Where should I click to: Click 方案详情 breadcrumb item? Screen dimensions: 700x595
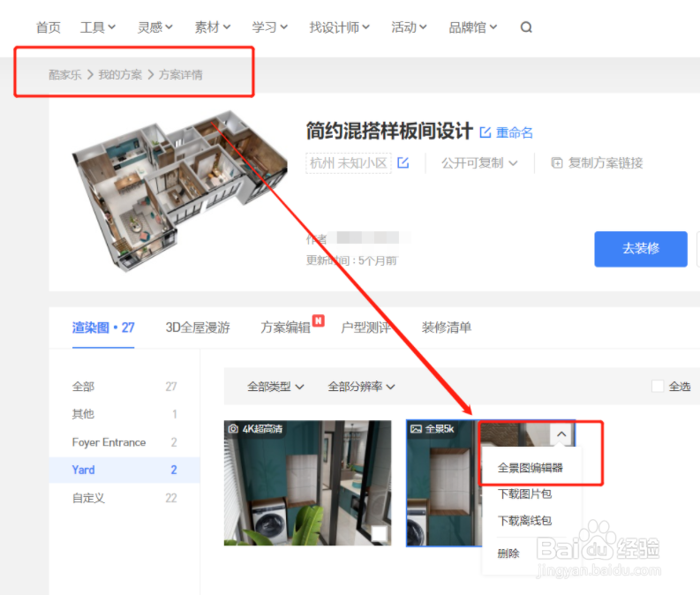click(181, 74)
